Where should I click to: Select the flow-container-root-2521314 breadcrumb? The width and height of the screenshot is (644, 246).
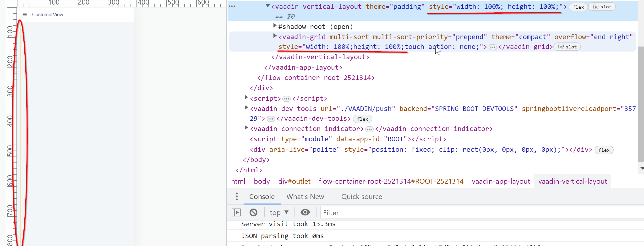(x=391, y=181)
